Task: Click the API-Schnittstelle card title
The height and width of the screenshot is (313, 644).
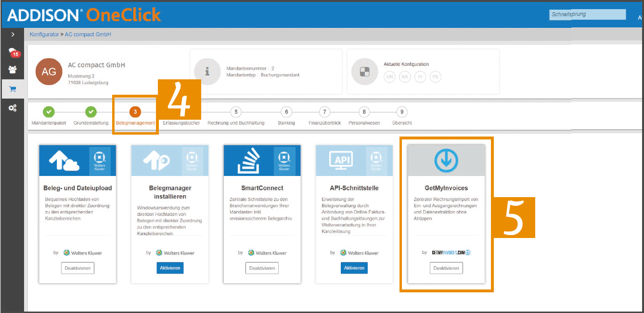Action: click(354, 188)
